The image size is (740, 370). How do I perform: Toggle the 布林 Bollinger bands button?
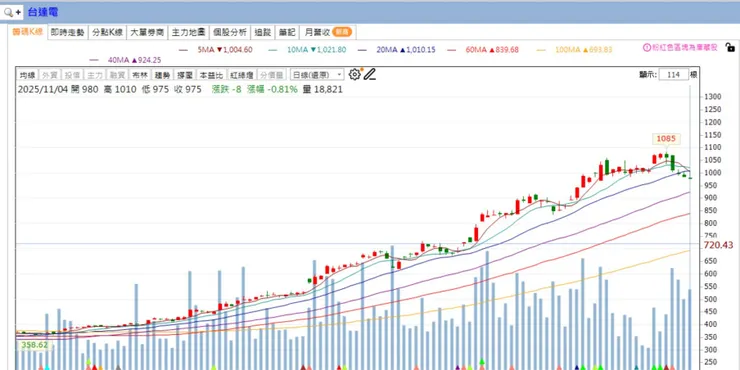point(140,75)
